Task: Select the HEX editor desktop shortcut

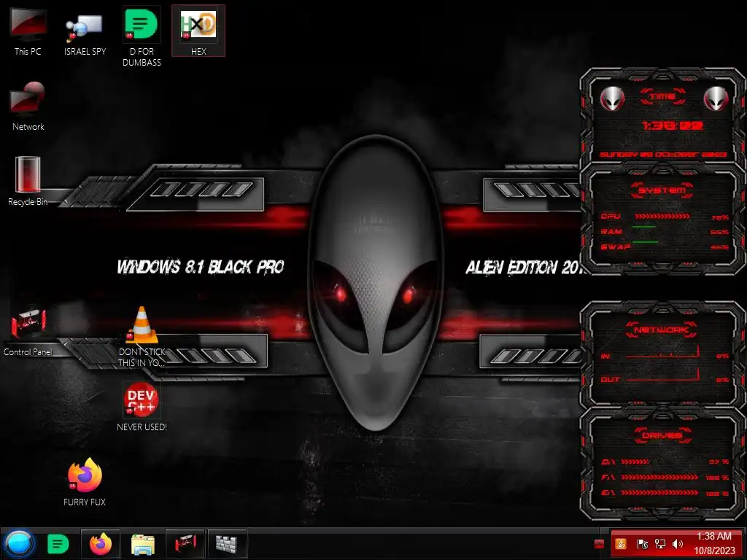Action: (198, 31)
